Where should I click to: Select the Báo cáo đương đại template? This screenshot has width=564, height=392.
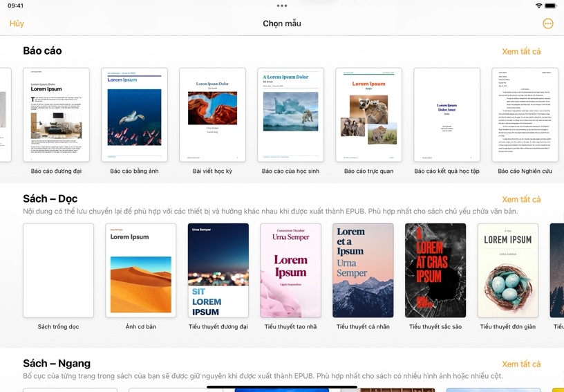56,115
